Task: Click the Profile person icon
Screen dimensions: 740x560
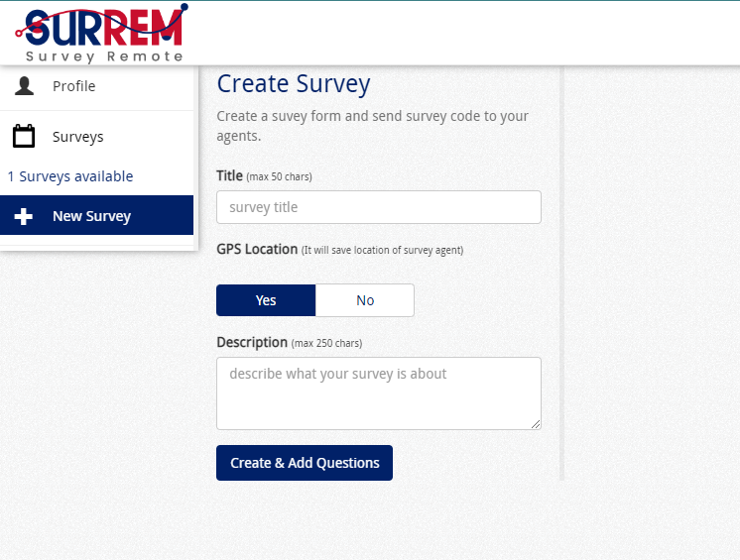Action: [24, 86]
